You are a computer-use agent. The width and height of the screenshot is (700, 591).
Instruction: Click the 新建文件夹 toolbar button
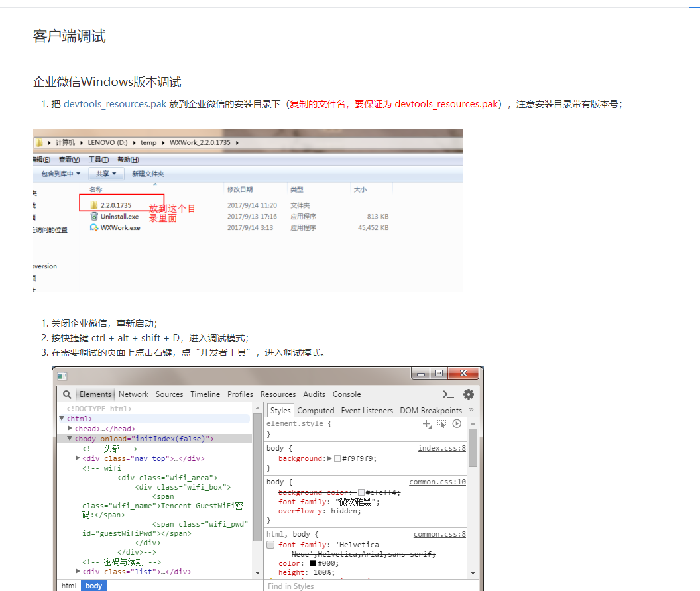(x=148, y=174)
